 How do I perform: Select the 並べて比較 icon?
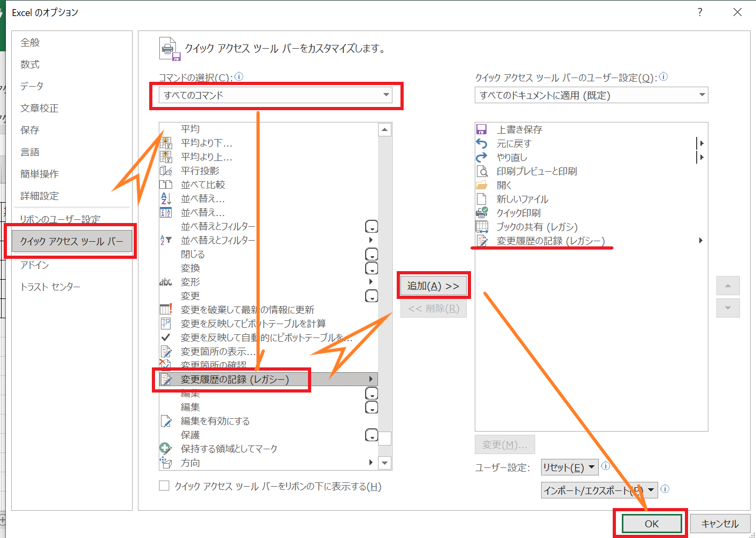click(x=166, y=185)
